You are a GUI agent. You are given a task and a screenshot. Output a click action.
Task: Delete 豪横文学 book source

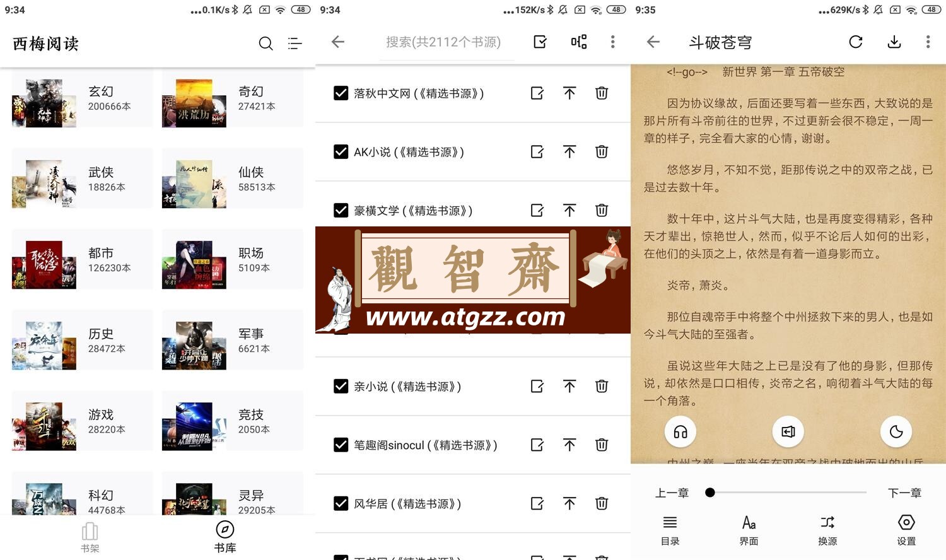(x=602, y=211)
